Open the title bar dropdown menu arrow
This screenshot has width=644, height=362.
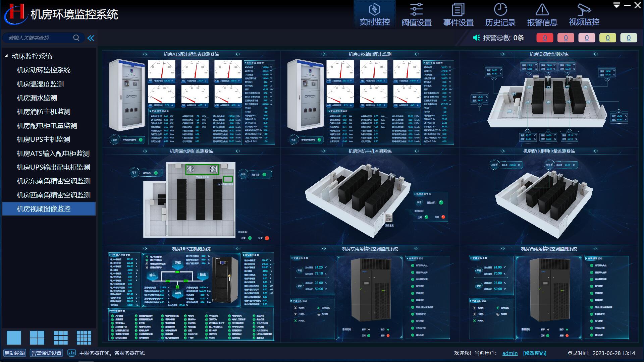coord(616,5)
